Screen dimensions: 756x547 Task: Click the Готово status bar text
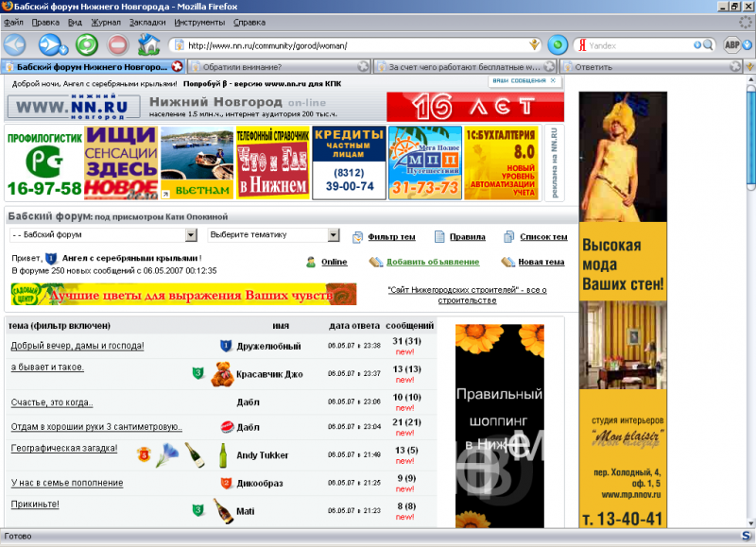[18, 536]
